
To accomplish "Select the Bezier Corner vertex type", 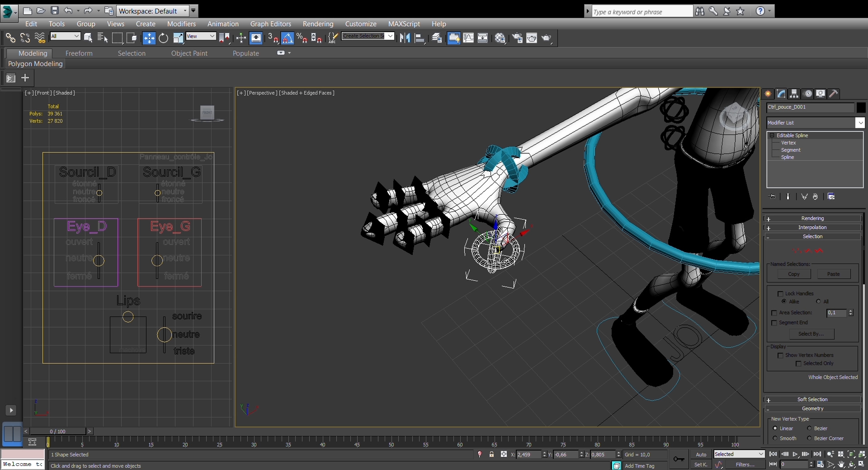I will tap(809, 438).
